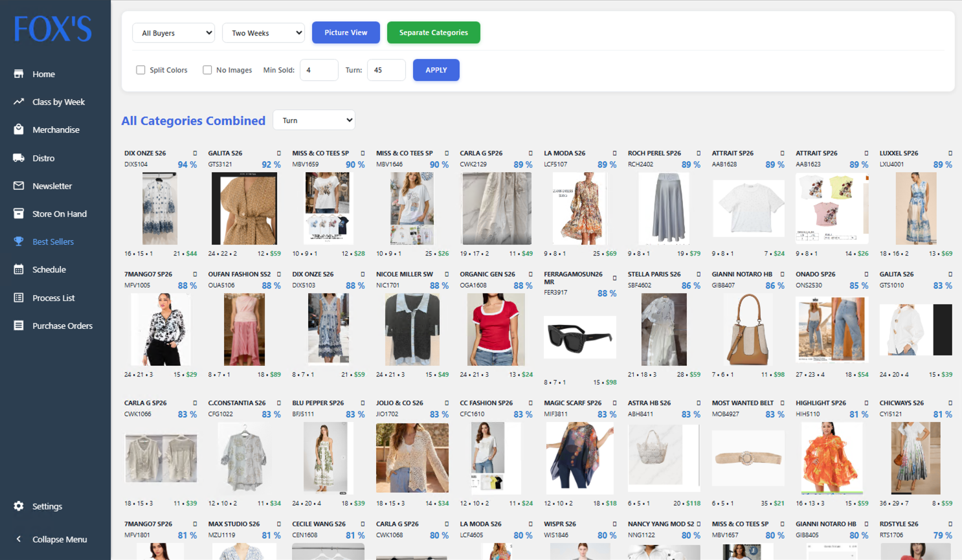Select the WISPR S26 card title
This screenshot has height=560, width=962.
560,524
